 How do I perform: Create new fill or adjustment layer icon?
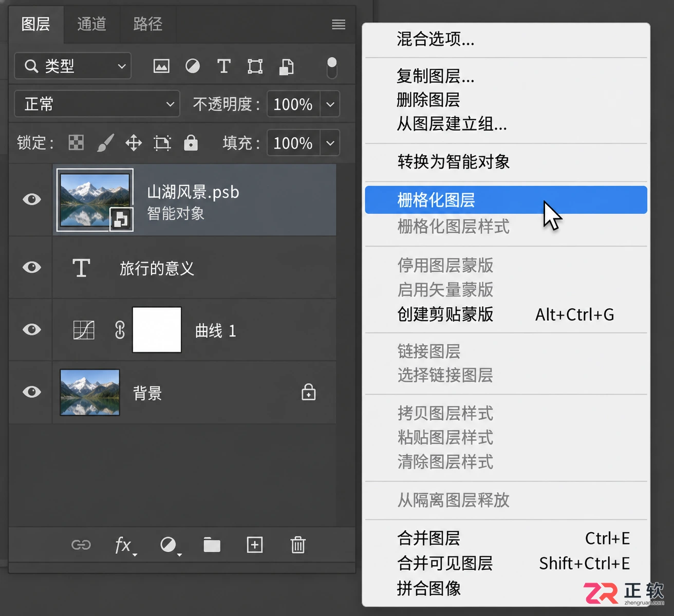(170, 545)
